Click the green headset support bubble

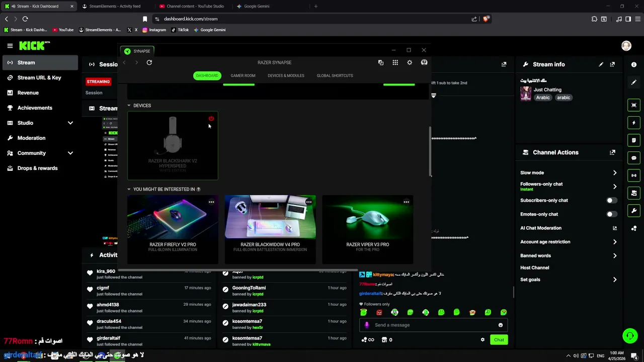(629, 336)
